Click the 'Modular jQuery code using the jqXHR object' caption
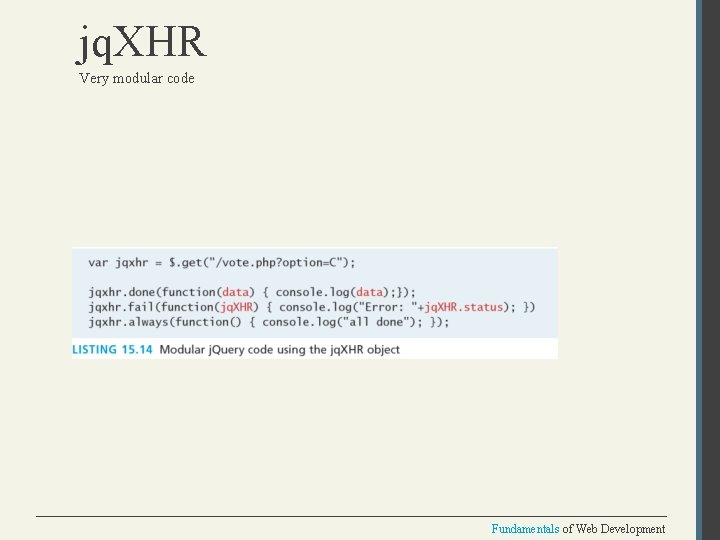The image size is (720, 540). tap(280, 349)
